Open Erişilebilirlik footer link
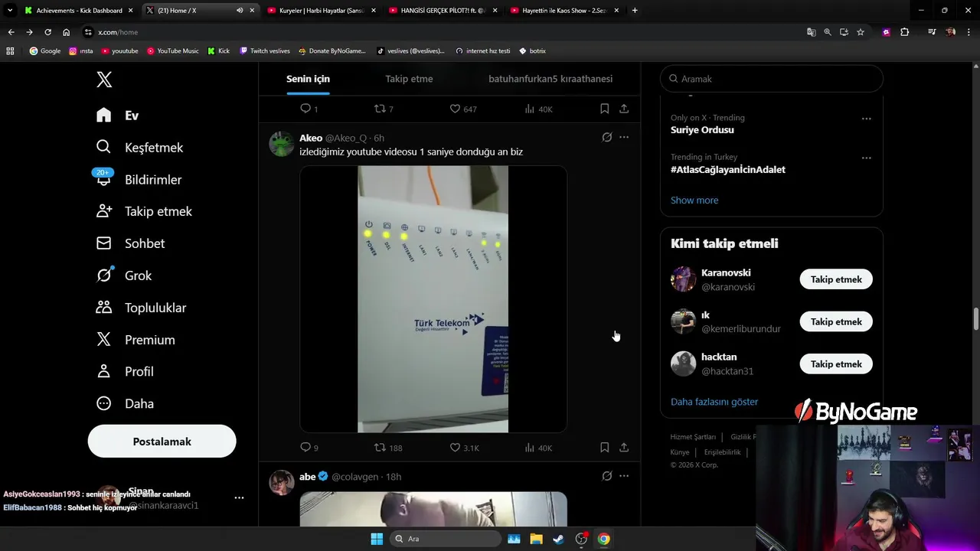Image resolution: width=980 pixels, height=551 pixels. (723, 452)
